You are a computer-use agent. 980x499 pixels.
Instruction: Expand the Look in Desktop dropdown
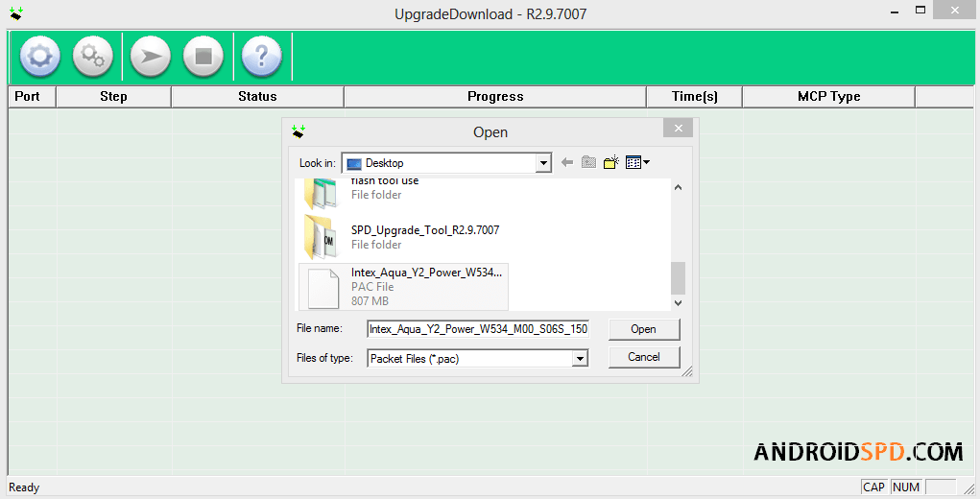tap(543, 164)
